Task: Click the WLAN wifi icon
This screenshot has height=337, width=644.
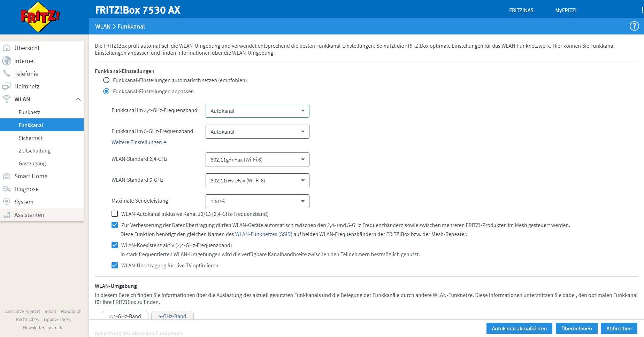Action: pyautogui.click(x=7, y=99)
